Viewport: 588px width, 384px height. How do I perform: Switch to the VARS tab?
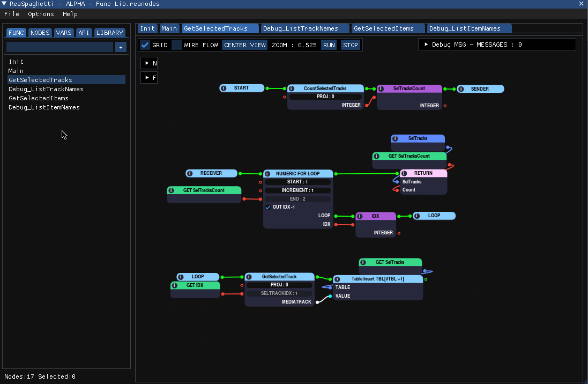64,33
